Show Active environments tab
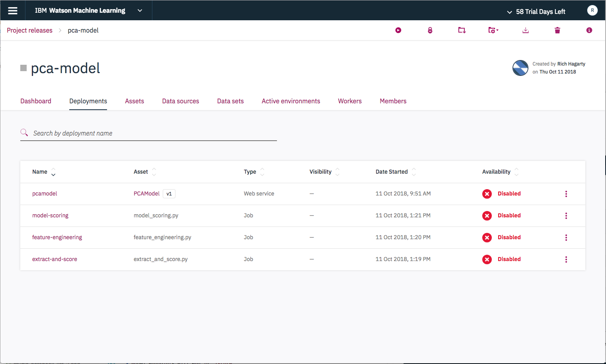 coord(291,101)
